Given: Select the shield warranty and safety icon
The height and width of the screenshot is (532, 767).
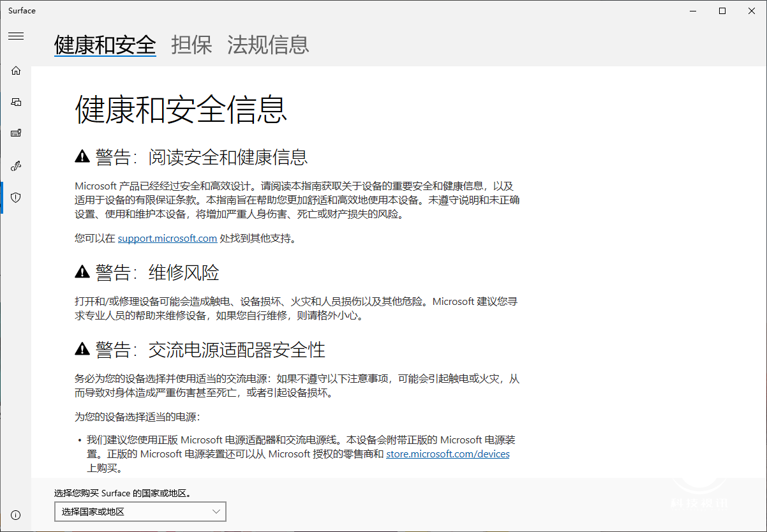Looking at the screenshot, I should 16,198.
